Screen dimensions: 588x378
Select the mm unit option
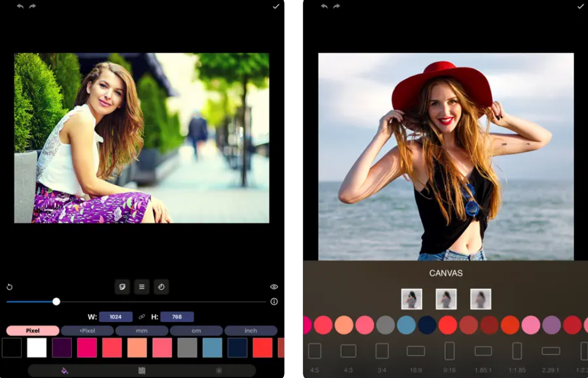(142, 330)
